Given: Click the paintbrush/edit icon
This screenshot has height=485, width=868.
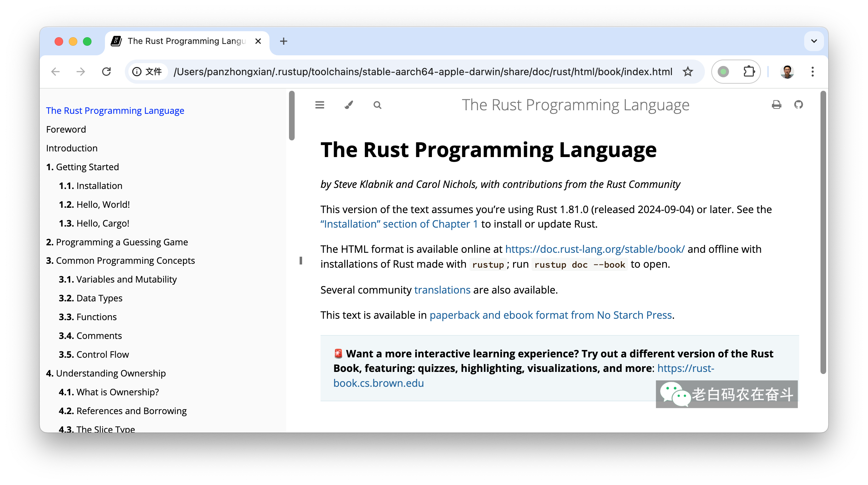Looking at the screenshot, I should pyautogui.click(x=348, y=105).
